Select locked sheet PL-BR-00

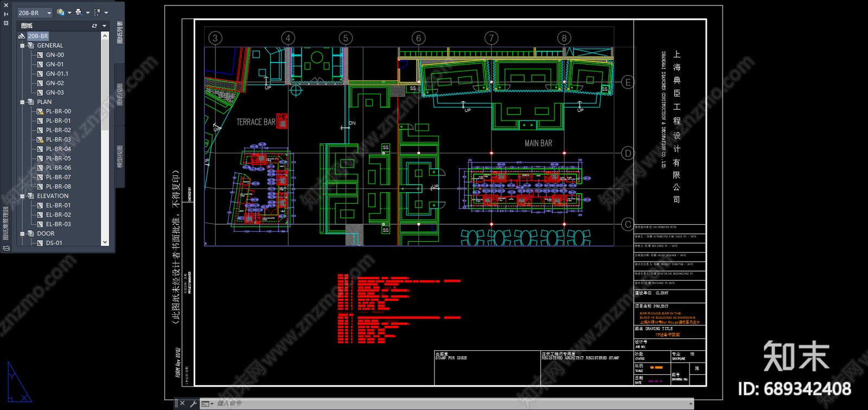pos(58,111)
